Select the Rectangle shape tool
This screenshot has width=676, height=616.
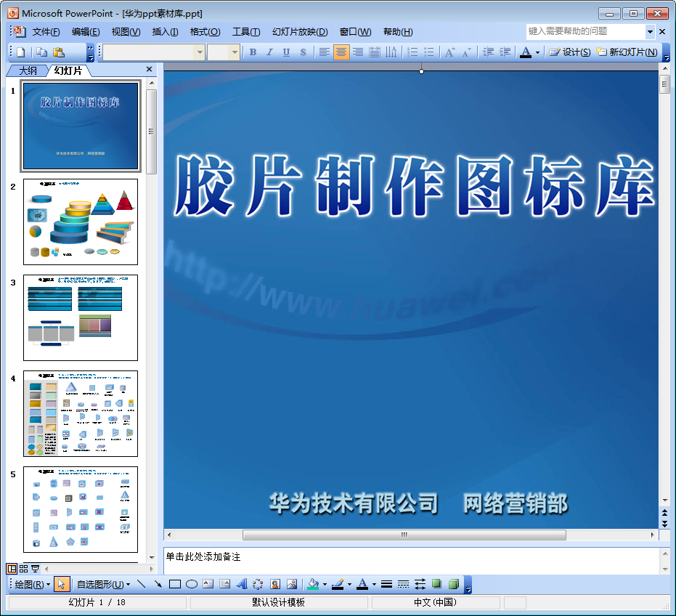(174, 584)
